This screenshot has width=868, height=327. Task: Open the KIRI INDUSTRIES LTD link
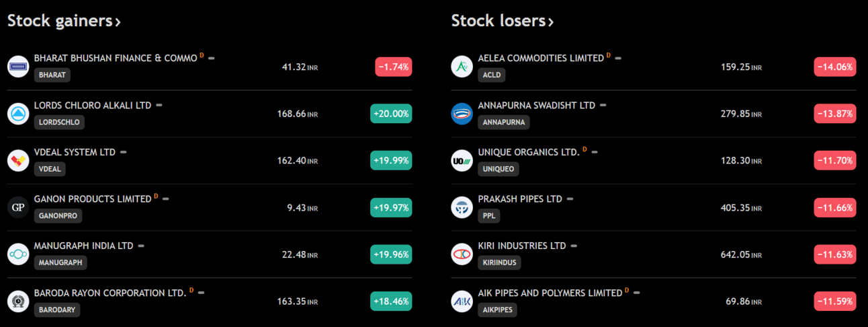pos(522,246)
